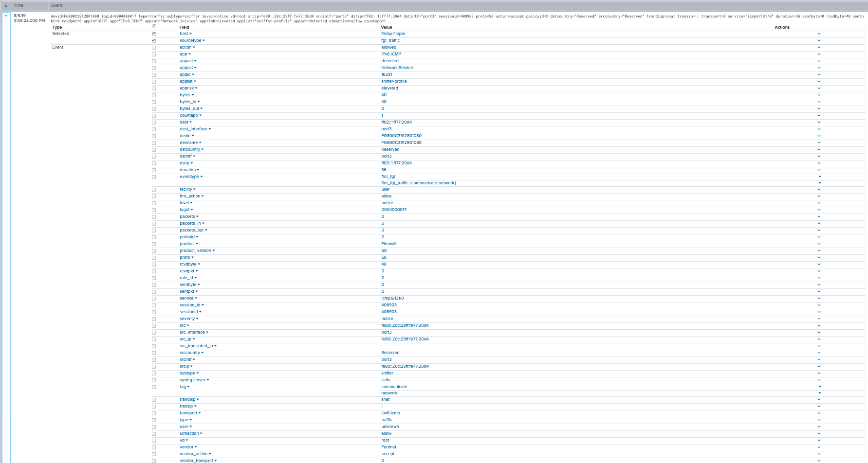Click the Time column header
868x463 pixels.
(18, 5)
